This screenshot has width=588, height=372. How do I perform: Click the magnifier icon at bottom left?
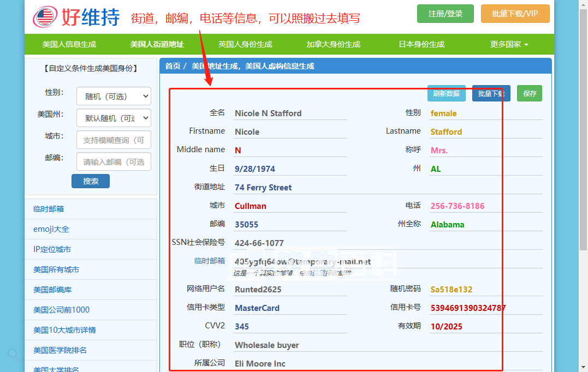point(14,355)
